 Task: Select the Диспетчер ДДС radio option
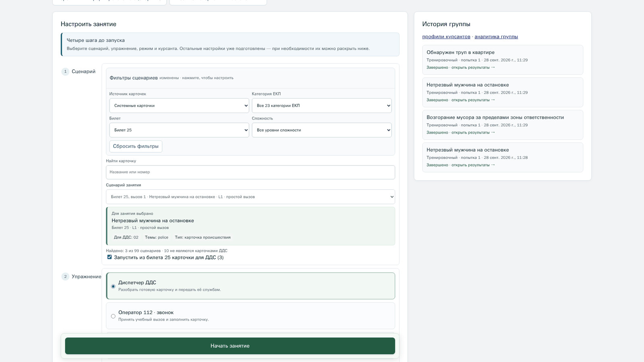(x=113, y=286)
